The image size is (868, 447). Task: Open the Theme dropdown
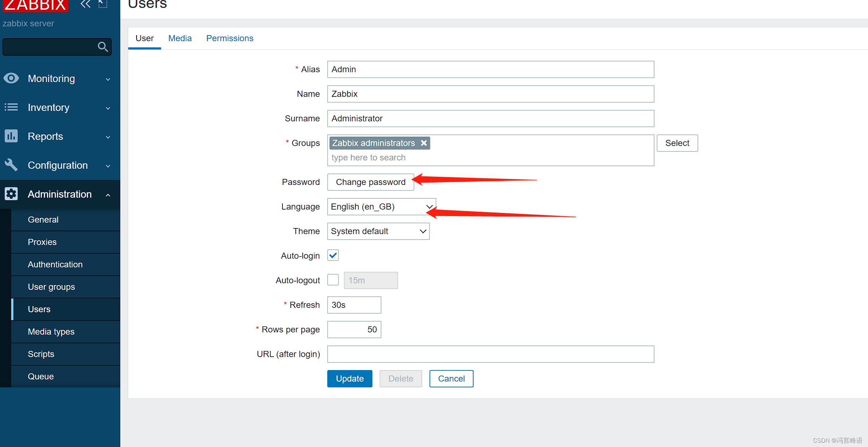pos(378,231)
